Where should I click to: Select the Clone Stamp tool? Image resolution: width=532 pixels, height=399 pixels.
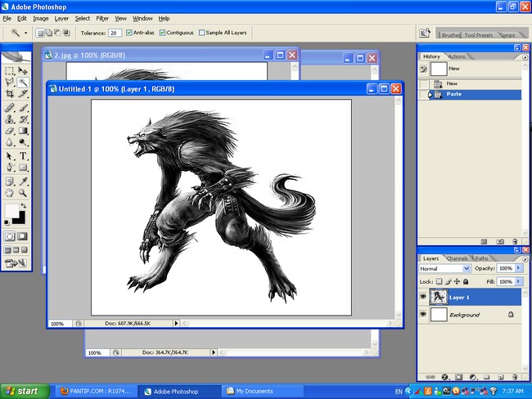click(x=10, y=119)
